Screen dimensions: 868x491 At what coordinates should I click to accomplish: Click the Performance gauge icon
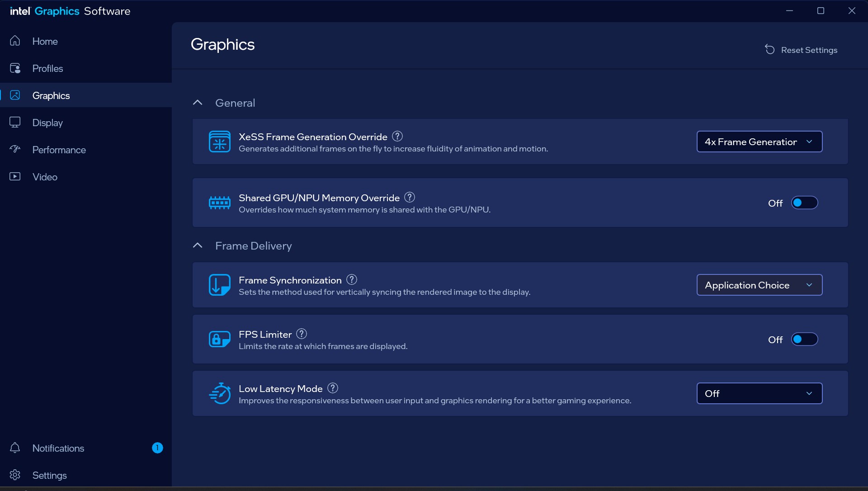(x=15, y=149)
